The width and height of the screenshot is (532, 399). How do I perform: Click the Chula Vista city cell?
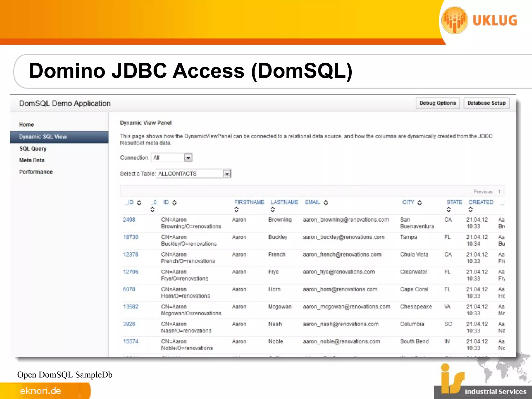(414, 255)
